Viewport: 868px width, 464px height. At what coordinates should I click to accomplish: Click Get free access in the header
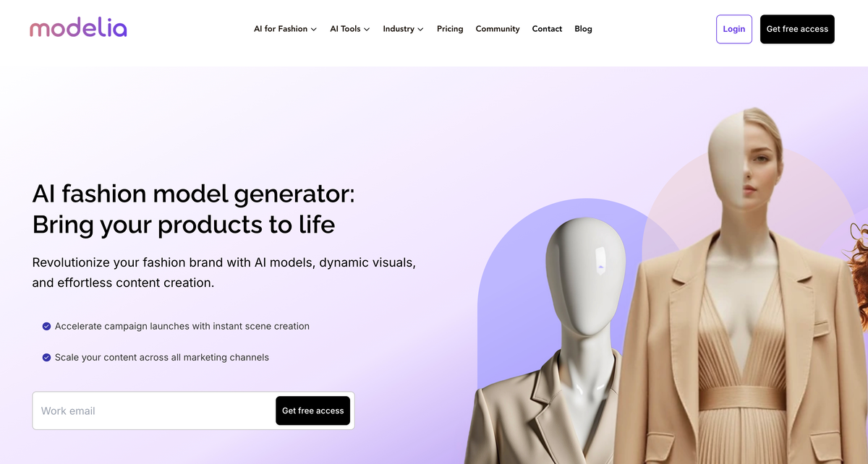point(797,29)
